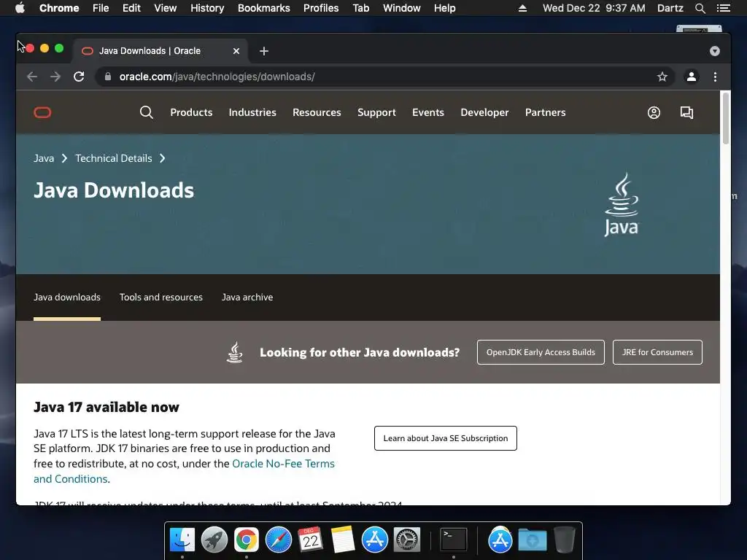Open Spotlight search in the menu bar
This screenshot has width=747, height=560.
click(x=700, y=8)
